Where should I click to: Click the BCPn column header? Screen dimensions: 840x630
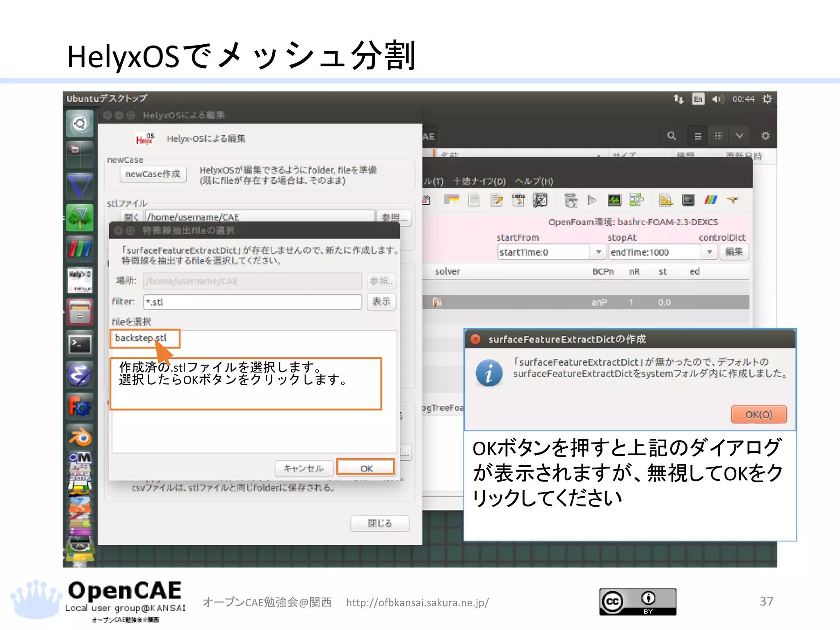point(603,272)
